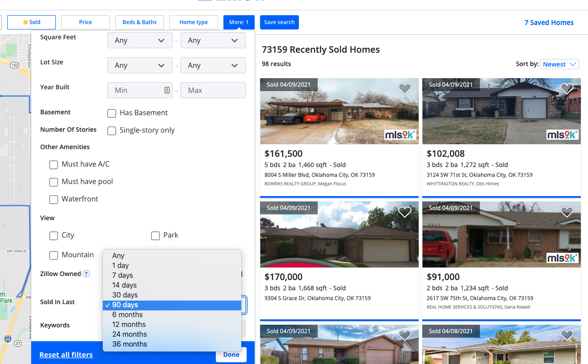The height and width of the screenshot is (364, 588).
Task: Open photo of 3124 SW 71st St home
Action: 501,111
